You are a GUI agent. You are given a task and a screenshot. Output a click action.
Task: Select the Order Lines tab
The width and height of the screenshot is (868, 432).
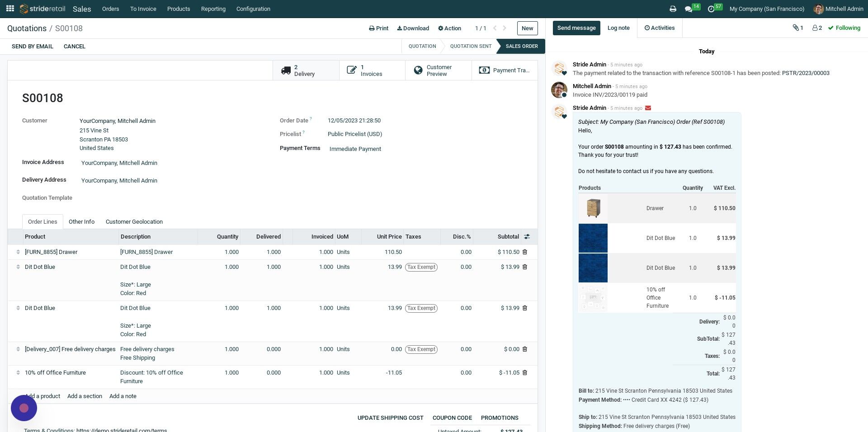click(x=42, y=222)
